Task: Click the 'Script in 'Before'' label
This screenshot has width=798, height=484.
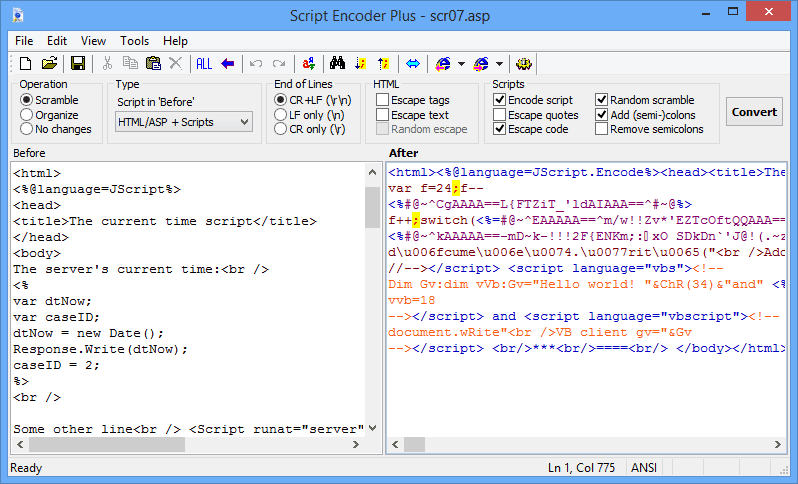Action: click(156, 102)
